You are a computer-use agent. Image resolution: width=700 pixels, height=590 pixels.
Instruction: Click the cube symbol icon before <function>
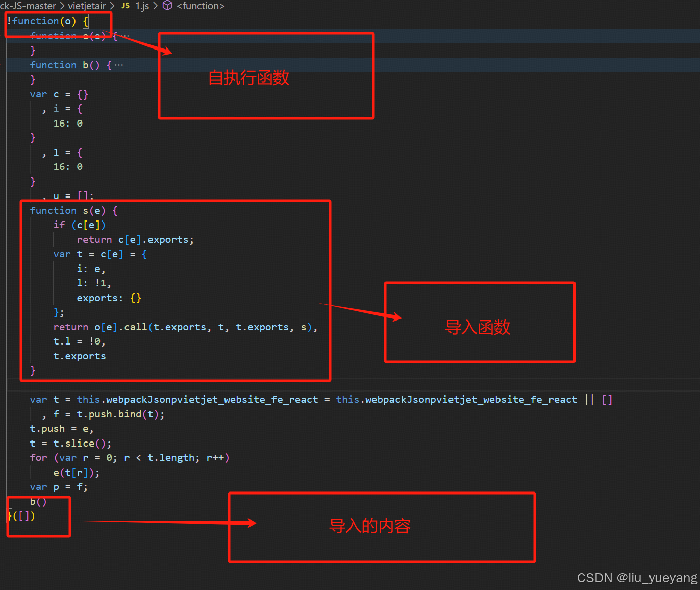[167, 6]
